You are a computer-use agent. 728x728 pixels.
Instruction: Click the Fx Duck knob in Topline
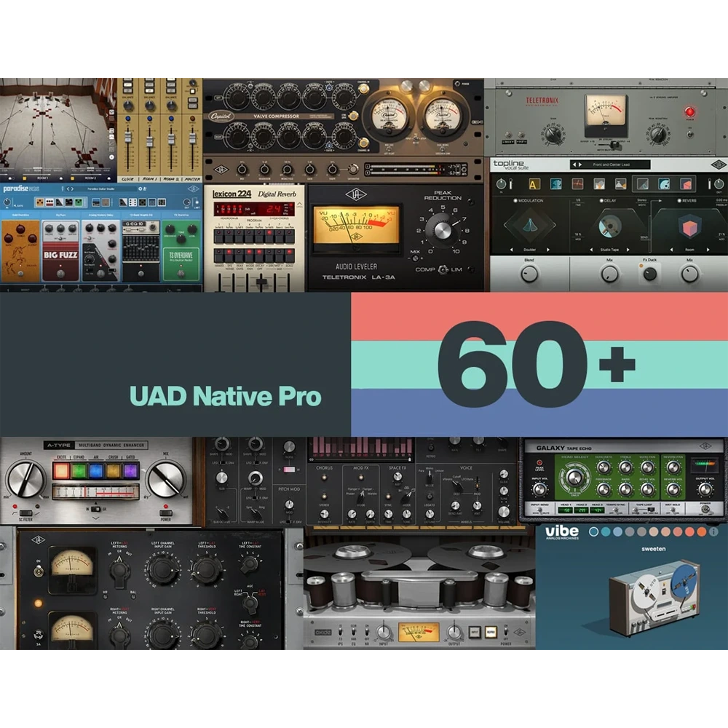point(649,274)
